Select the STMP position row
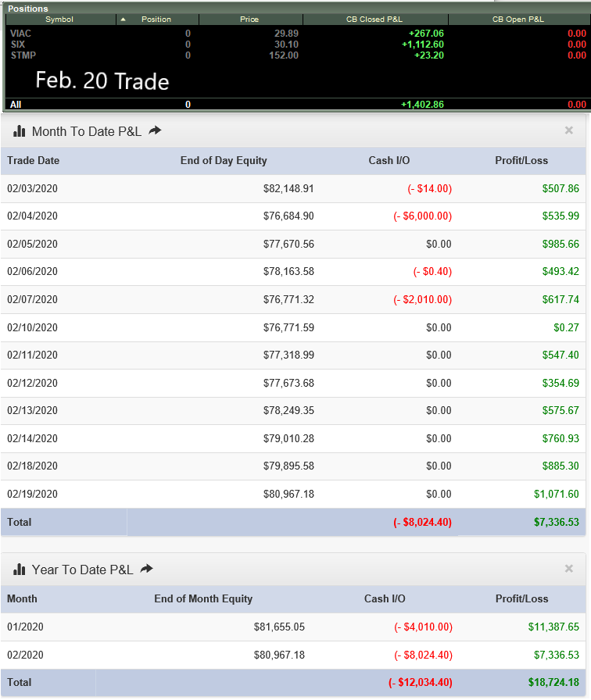The height and width of the screenshot is (700, 591). tap(298, 55)
